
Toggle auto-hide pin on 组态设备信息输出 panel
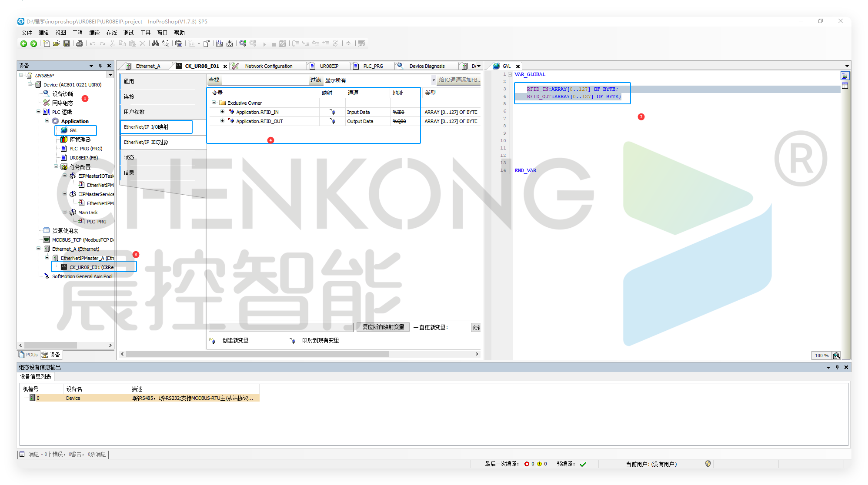click(837, 367)
